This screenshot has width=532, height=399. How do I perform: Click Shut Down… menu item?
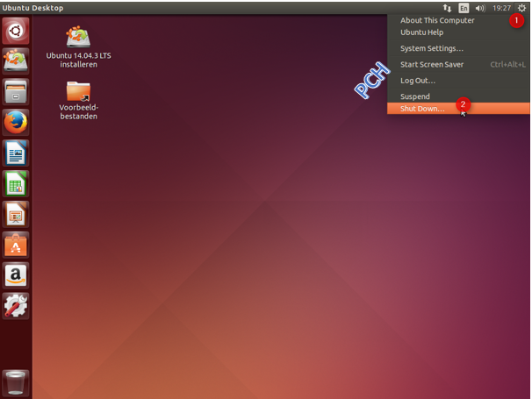[458, 109]
